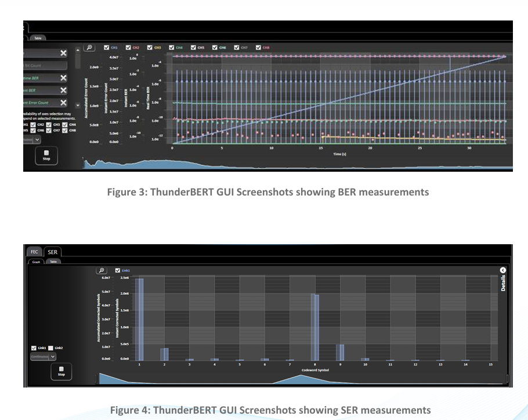Toggle the Link1 legend checkbox above the bar chart
Viewport: 528px width, 420px height.
pyautogui.click(x=118, y=270)
